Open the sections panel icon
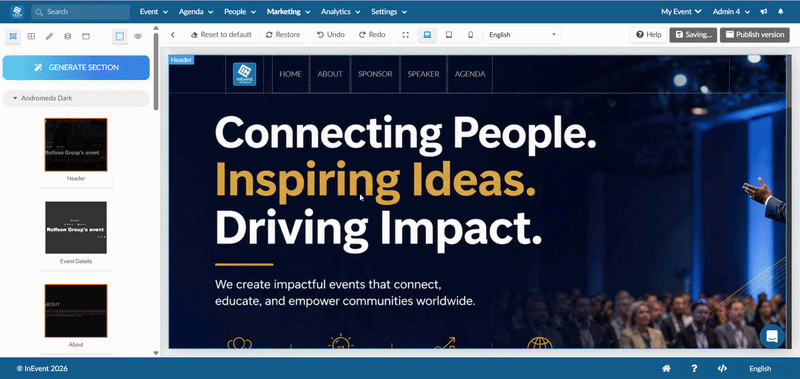The image size is (800, 379). coord(13,36)
